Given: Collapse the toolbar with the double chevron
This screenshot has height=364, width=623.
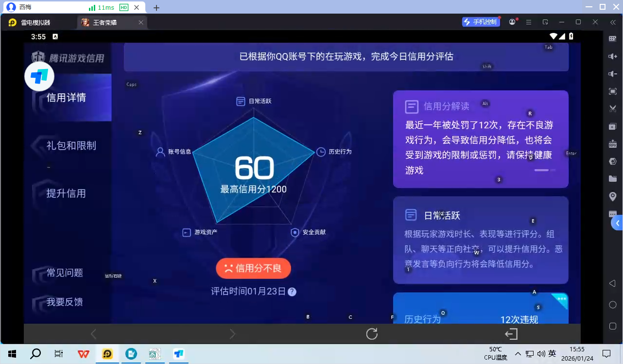Looking at the screenshot, I should click(x=613, y=22).
